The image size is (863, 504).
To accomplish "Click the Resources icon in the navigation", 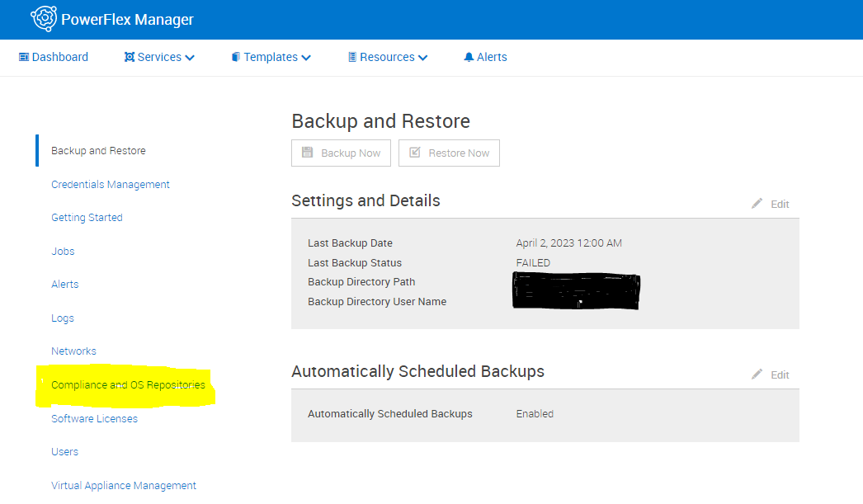I will (352, 57).
